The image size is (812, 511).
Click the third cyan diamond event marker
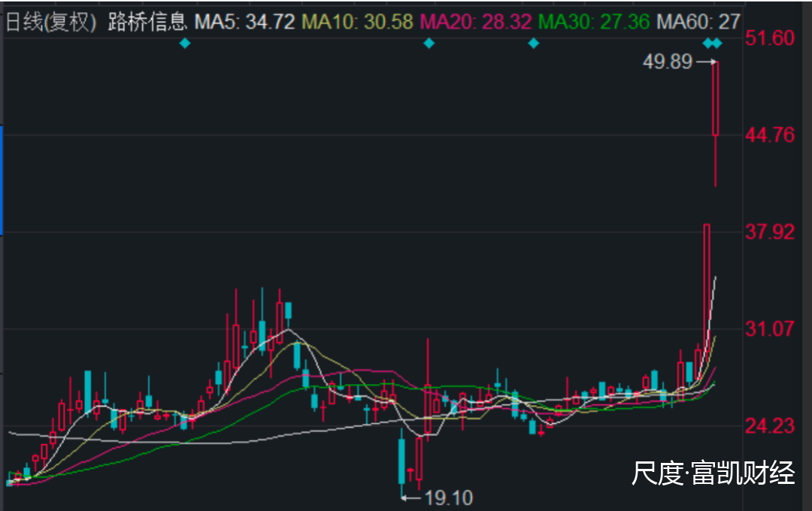point(533,44)
